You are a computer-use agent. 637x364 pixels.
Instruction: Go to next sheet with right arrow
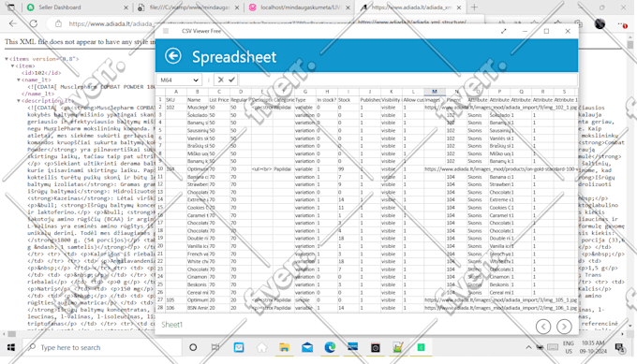(x=564, y=327)
